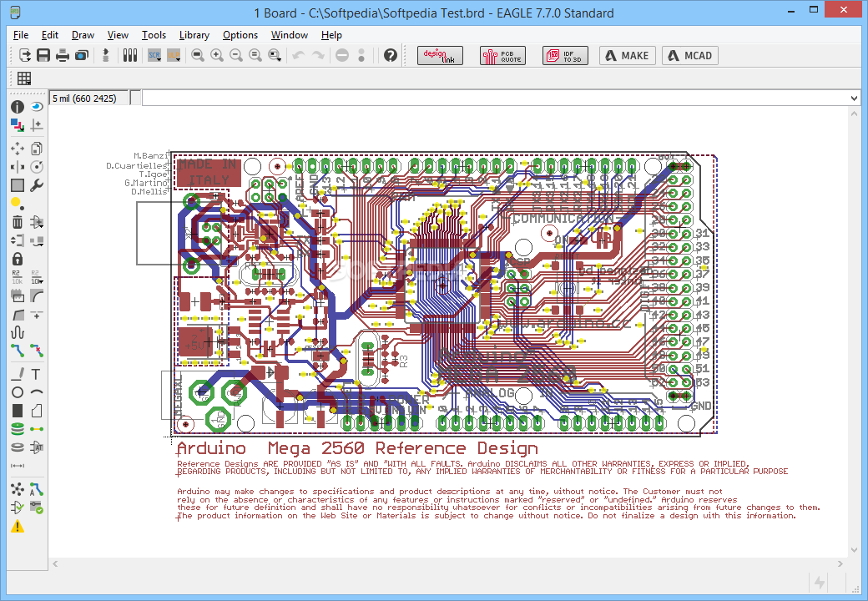Click the Zoom to fit icon
The height and width of the screenshot is (601, 868).
[198, 55]
